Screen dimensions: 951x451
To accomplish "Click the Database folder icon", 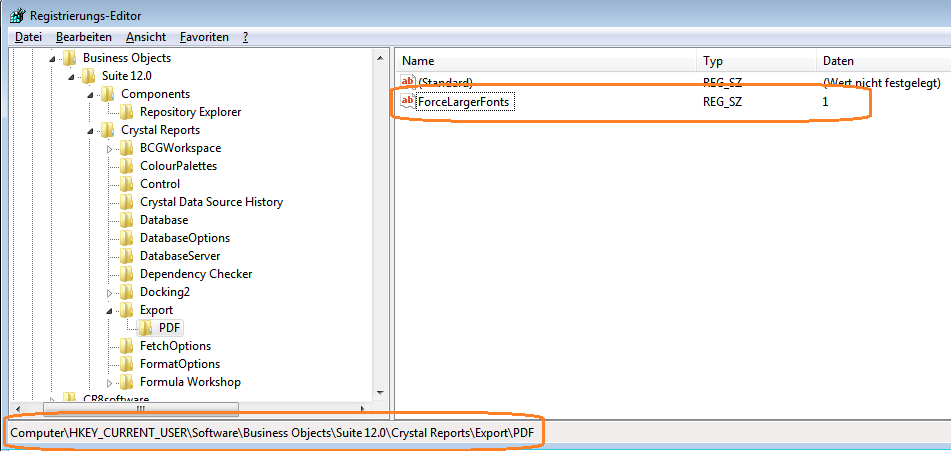I will point(126,220).
